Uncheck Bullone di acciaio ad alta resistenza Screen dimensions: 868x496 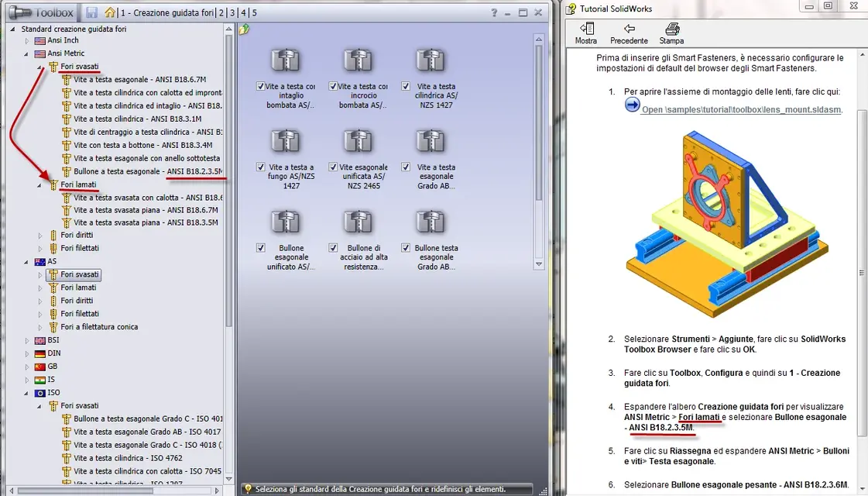[x=333, y=248]
